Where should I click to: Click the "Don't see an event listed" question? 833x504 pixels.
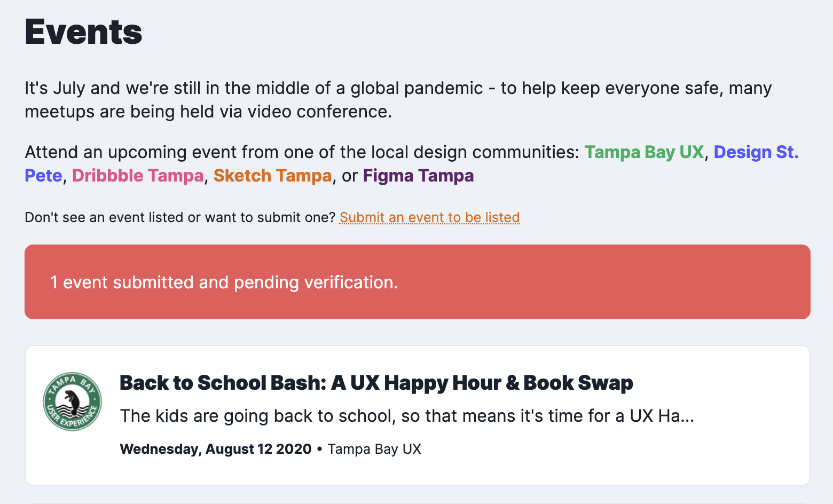(x=179, y=217)
